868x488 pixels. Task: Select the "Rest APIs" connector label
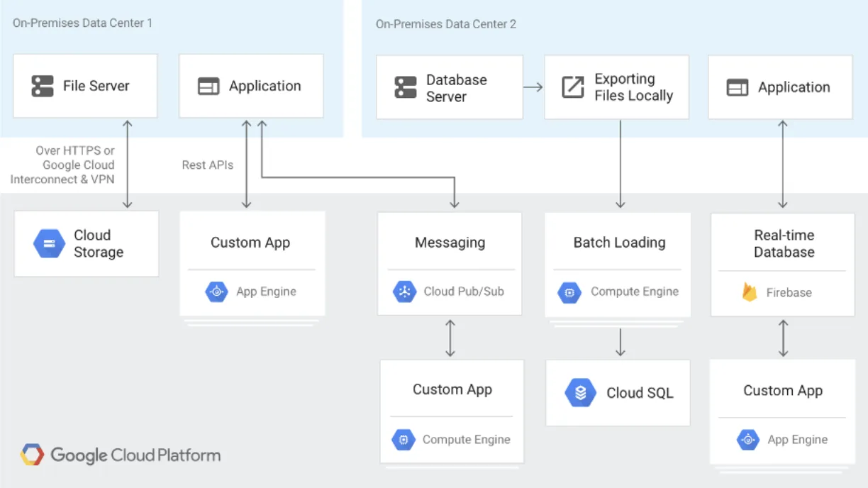208,165
